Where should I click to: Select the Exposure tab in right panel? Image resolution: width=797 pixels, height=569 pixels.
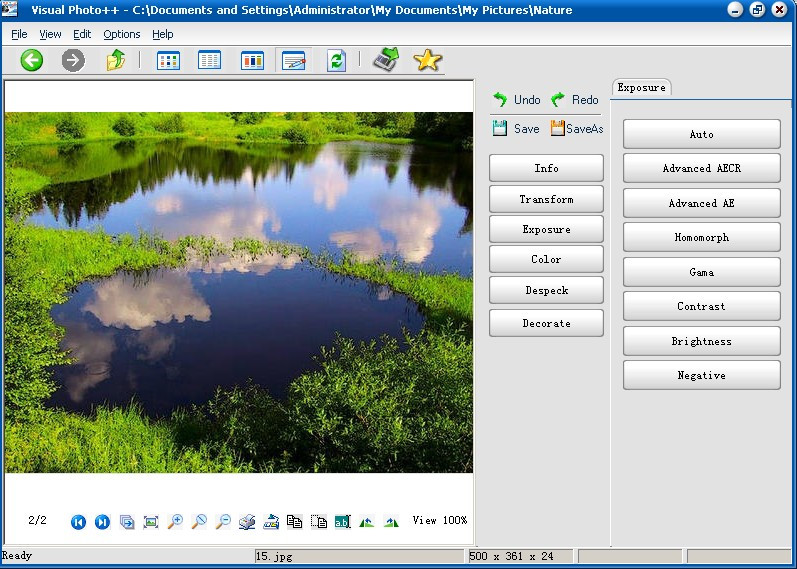point(641,88)
